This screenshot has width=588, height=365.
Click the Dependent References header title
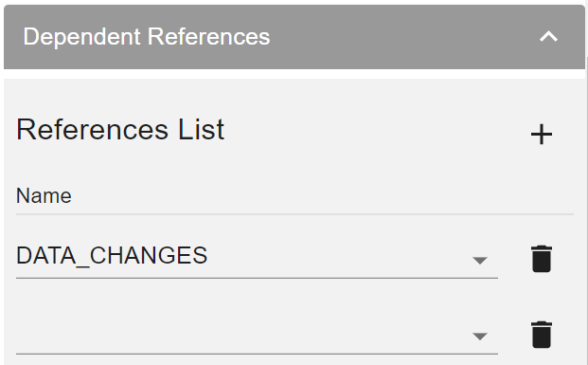click(147, 37)
